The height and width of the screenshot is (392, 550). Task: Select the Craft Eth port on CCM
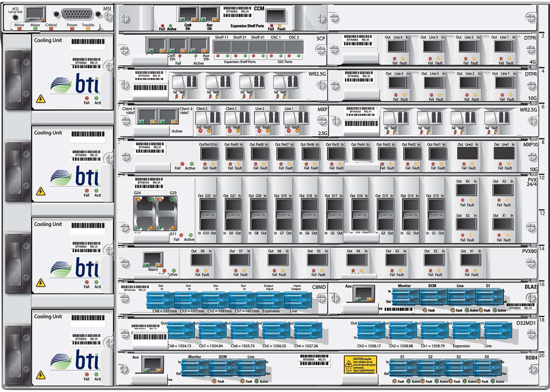pos(188,15)
